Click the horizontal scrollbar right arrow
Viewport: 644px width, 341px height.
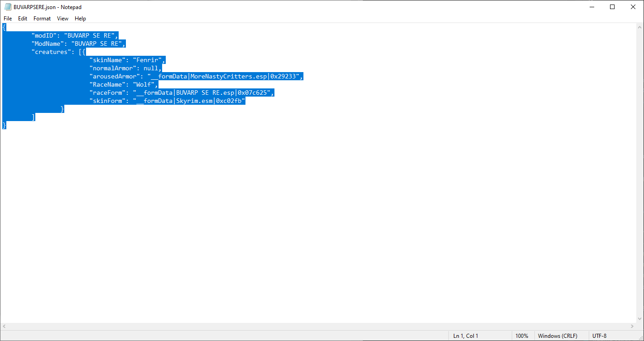[x=632, y=326]
